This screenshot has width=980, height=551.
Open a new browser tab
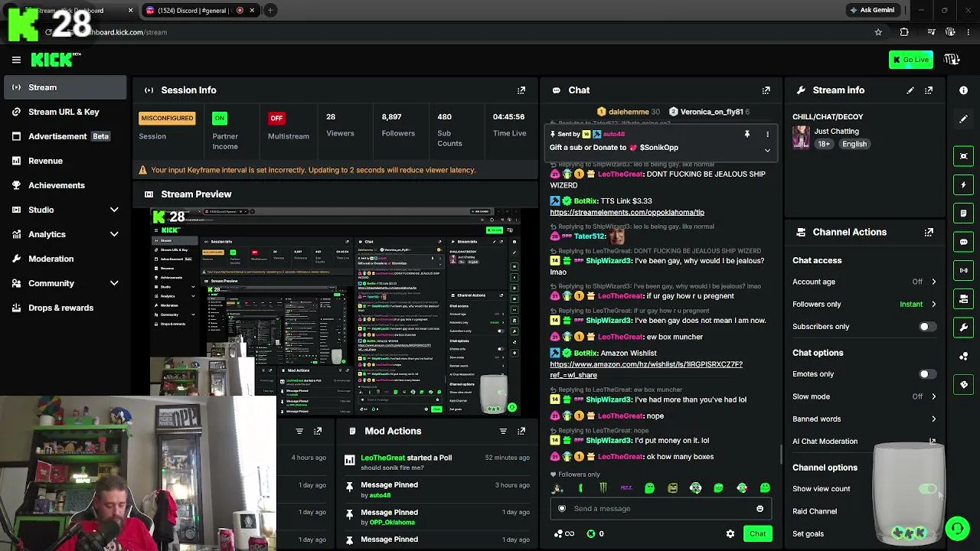tap(271, 11)
